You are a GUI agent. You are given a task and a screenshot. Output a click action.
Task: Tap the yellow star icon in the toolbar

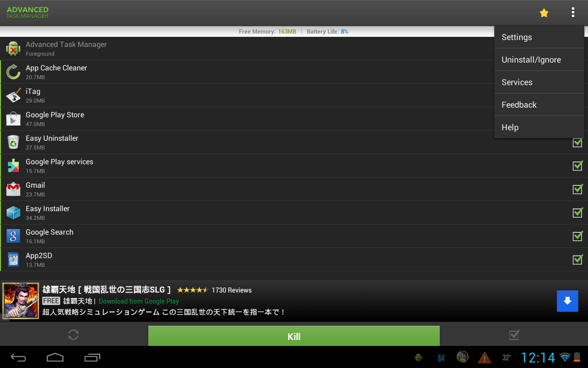[544, 12]
